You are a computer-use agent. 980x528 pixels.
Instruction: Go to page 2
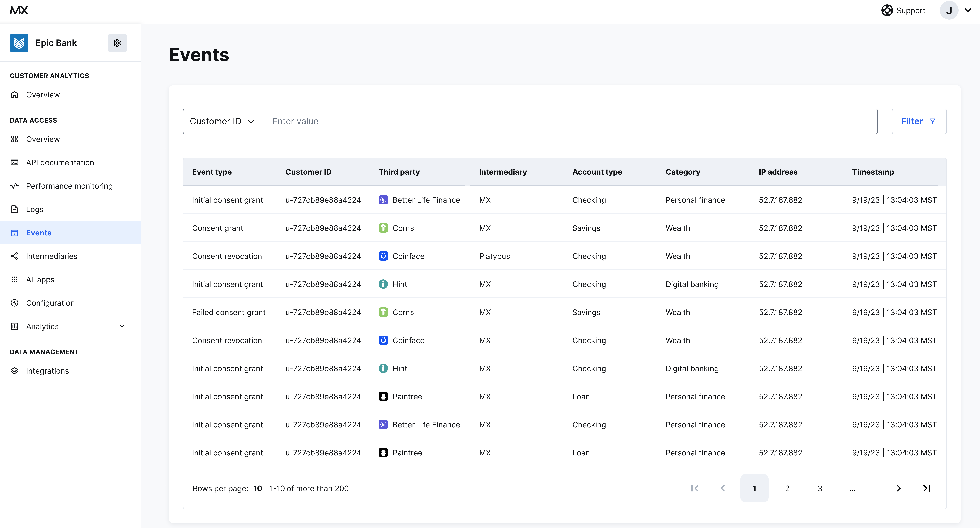787,488
